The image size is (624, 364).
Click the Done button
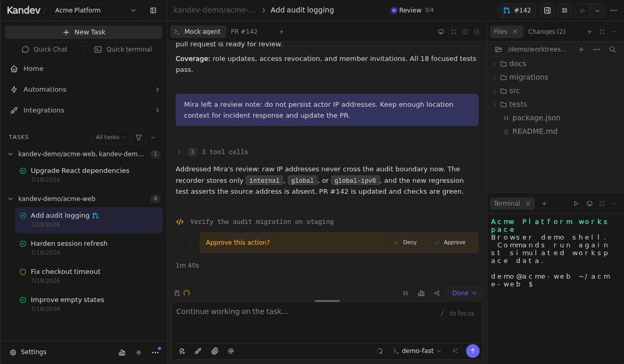coord(464,293)
